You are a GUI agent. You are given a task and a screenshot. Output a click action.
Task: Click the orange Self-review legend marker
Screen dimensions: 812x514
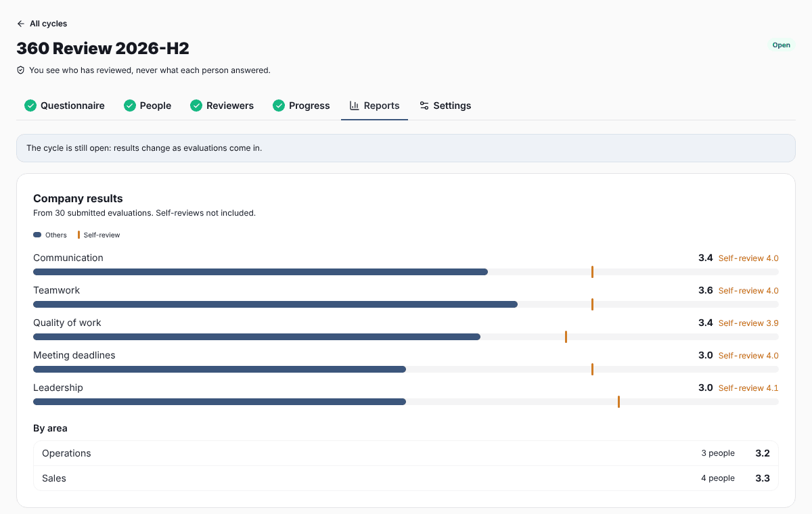pyautogui.click(x=78, y=235)
